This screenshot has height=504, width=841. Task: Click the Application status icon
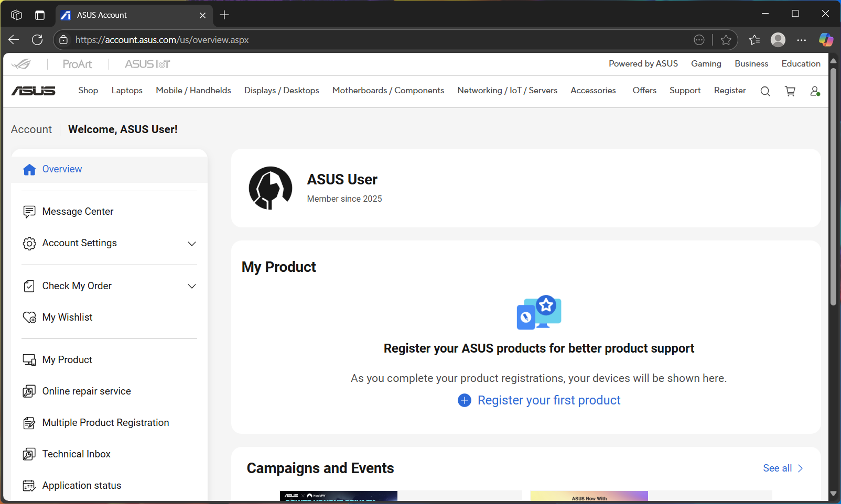pyautogui.click(x=29, y=486)
